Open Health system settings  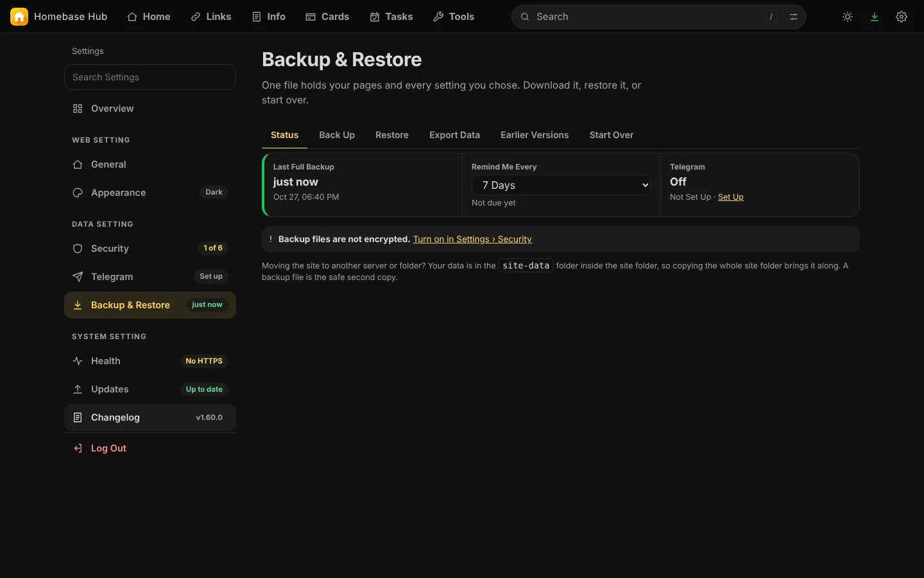150,361
